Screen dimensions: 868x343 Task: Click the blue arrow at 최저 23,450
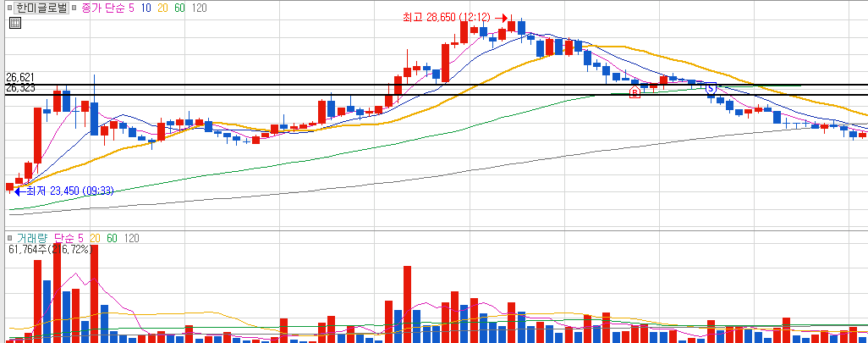pyautogui.click(x=18, y=191)
